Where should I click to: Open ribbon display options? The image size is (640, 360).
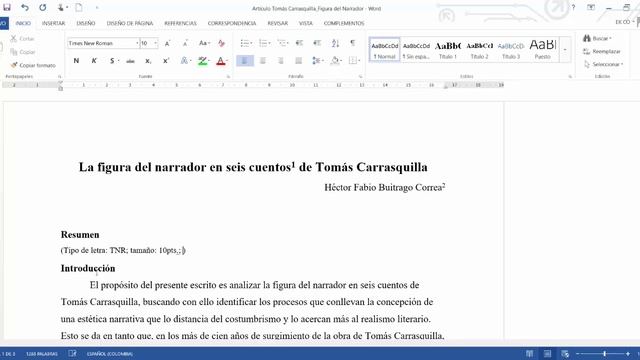[591, 7]
